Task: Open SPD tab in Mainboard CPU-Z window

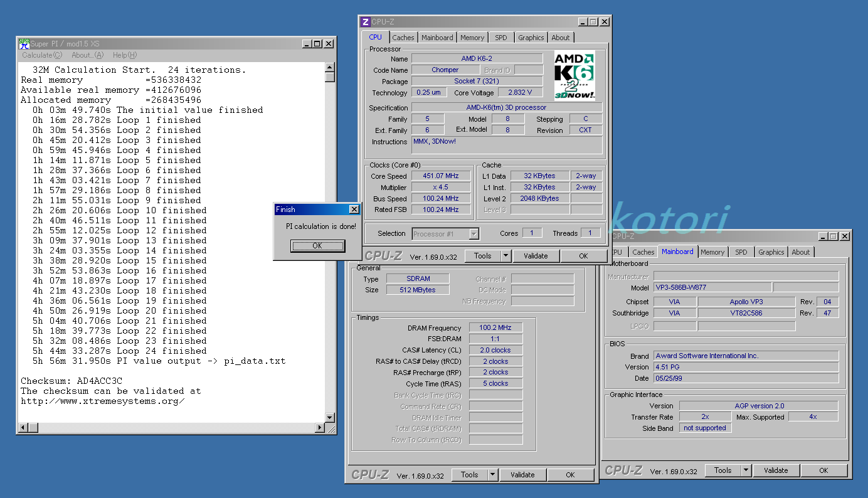Action: [741, 252]
